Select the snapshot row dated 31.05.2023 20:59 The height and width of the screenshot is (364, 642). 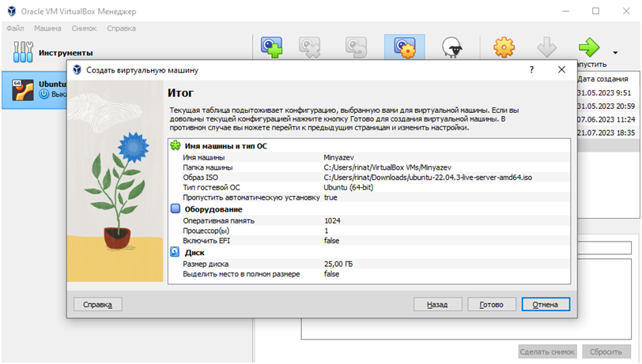[x=607, y=107]
